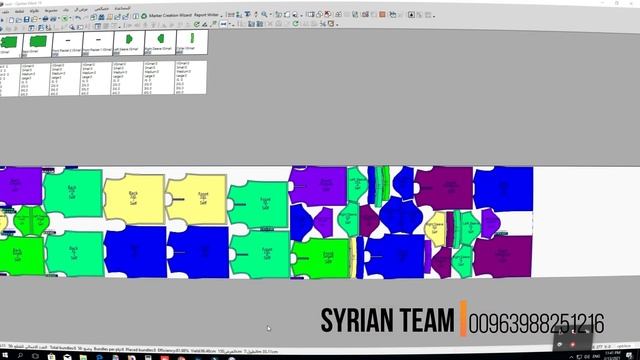
Task: Select the yellow Right Sleeve piece in marker
Action: pyautogui.click(x=435, y=228)
